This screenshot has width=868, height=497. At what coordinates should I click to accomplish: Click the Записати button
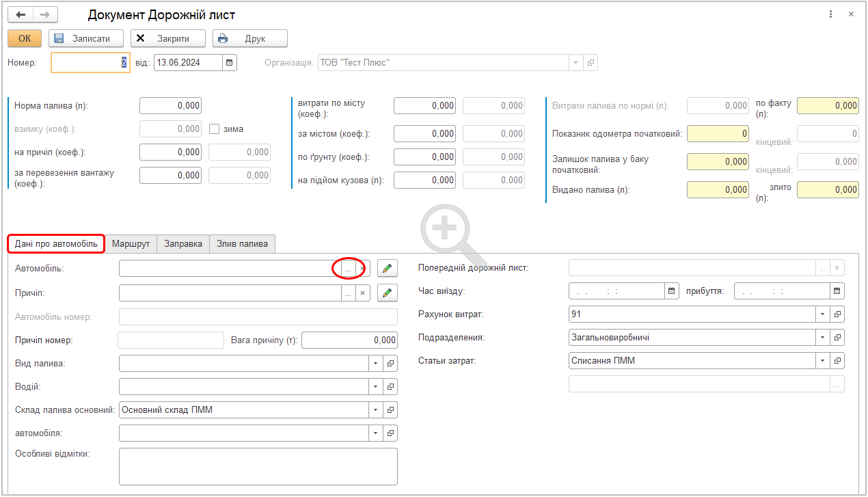(x=86, y=39)
